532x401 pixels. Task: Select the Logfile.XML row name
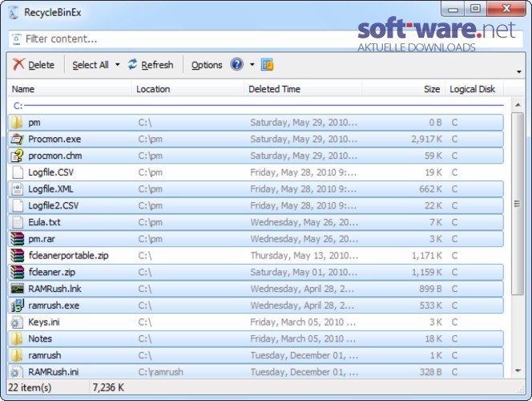[x=50, y=189]
